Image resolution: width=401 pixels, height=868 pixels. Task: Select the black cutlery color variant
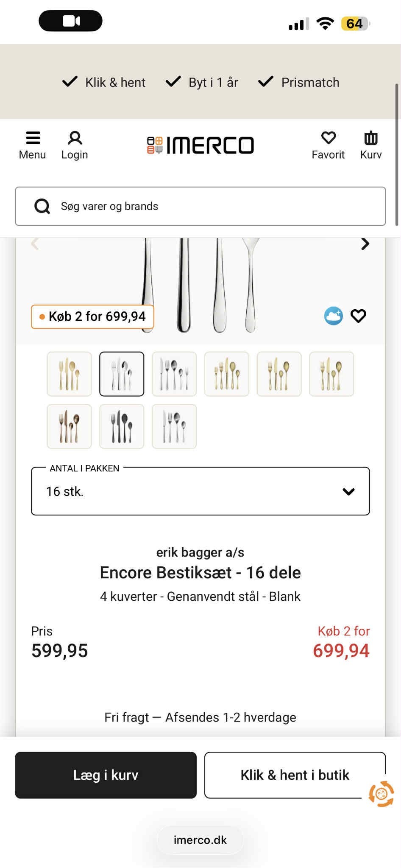(122, 426)
